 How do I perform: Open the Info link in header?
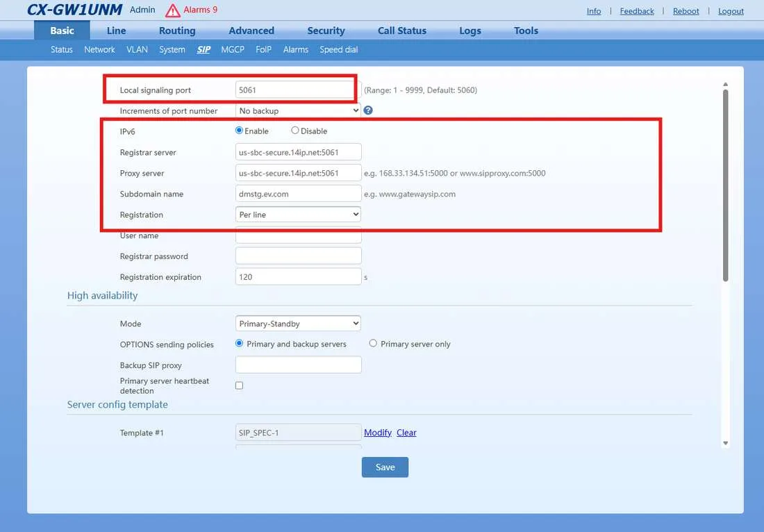click(593, 10)
